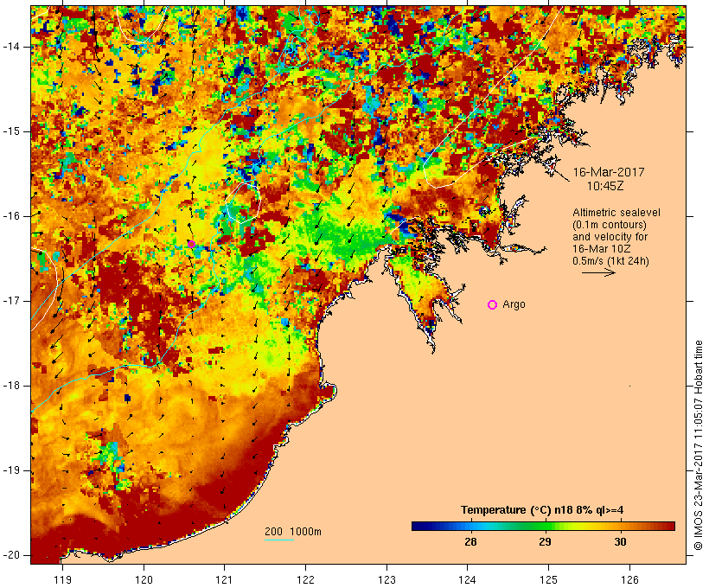
Task: Click the magenta Argo float on the map
Action: [191, 244]
